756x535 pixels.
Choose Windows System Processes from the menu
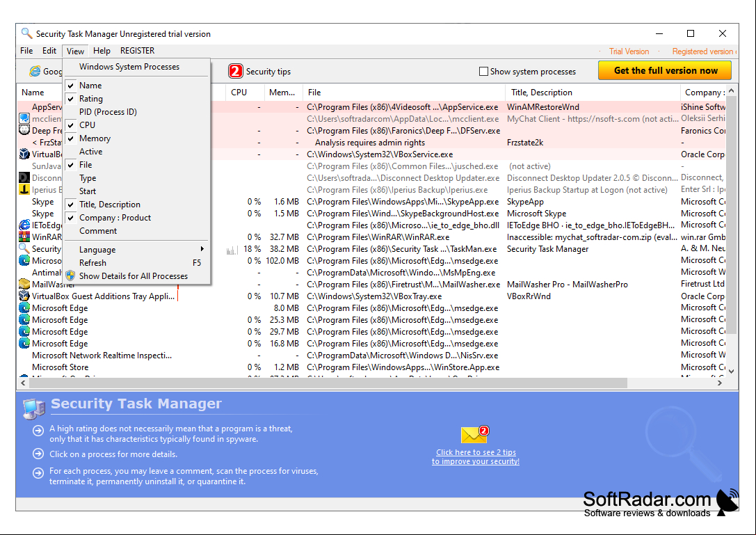[136, 67]
